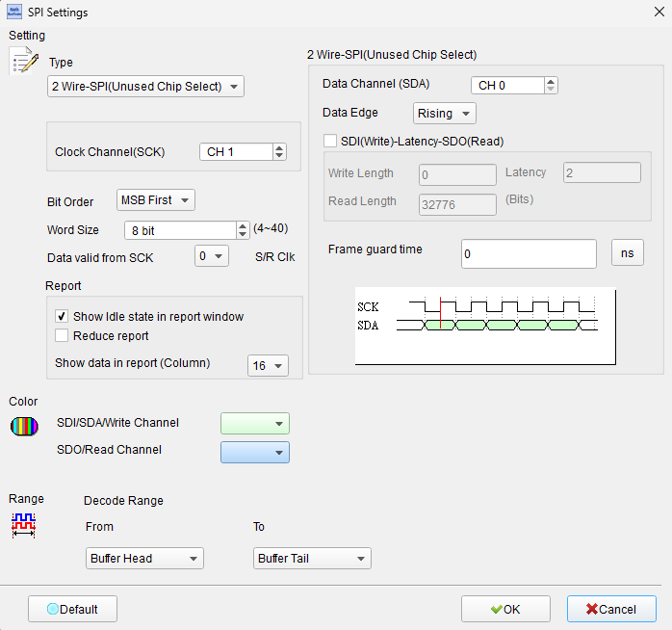The width and height of the screenshot is (672, 630).
Task: Click the Word Size 8 bit field
Action: pos(180,231)
